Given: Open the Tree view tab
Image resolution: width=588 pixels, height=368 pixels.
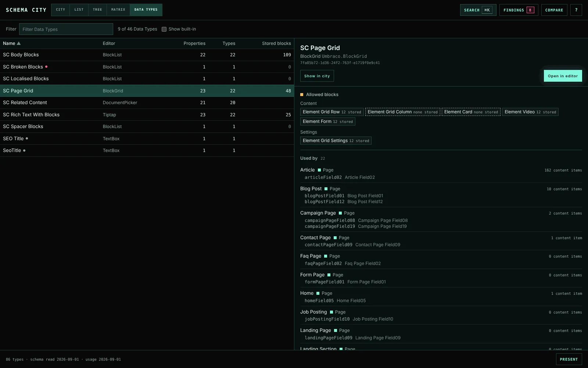Looking at the screenshot, I should pos(97,10).
